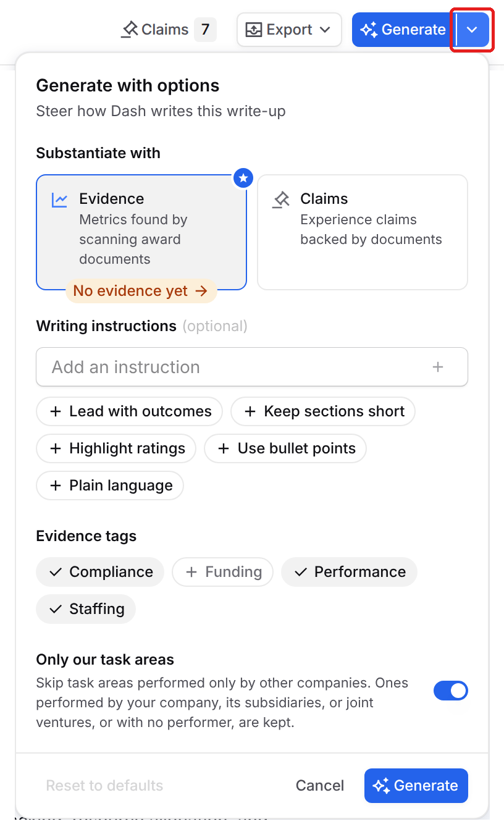Add the Use bullet points instruction
Image resolution: width=504 pixels, height=824 pixels.
(x=285, y=448)
